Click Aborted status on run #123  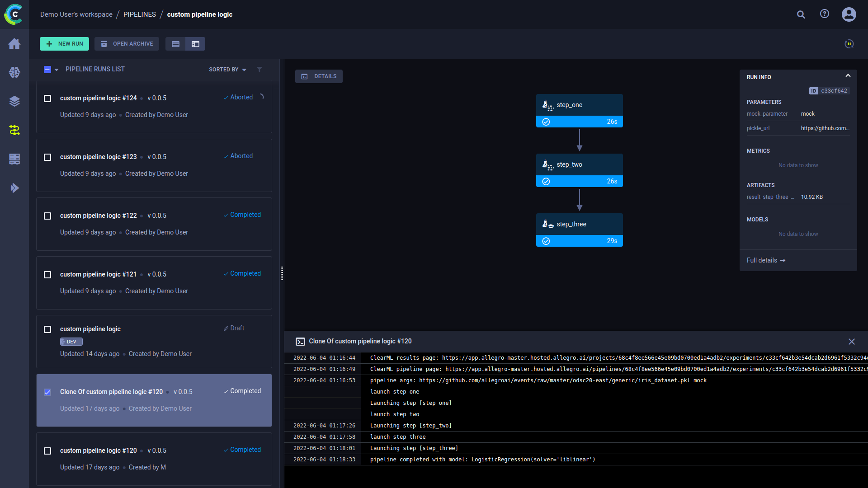238,156
